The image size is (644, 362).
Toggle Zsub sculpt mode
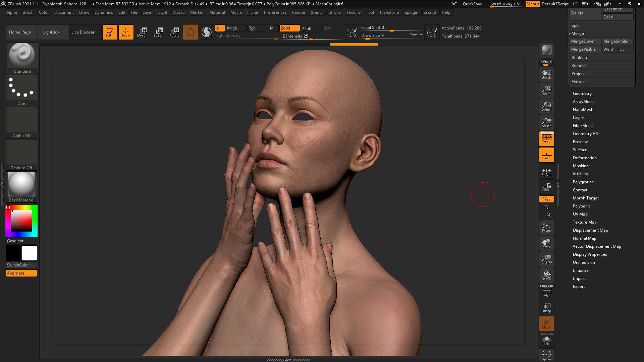(311, 28)
